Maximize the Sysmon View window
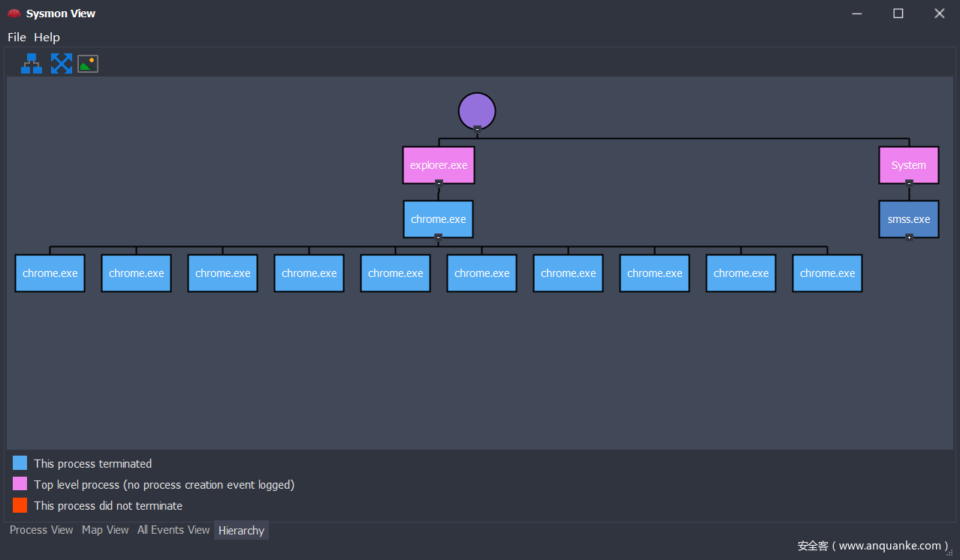The width and height of the screenshot is (960, 560). point(898,14)
